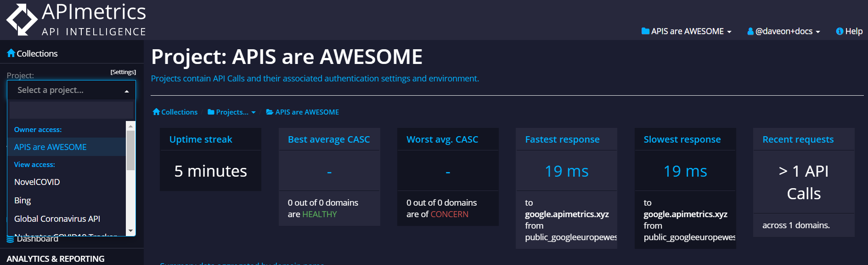This screenshot has width=868, height=265.
Task: Click the 5 minutes uptime value
Action: (210, 171)
